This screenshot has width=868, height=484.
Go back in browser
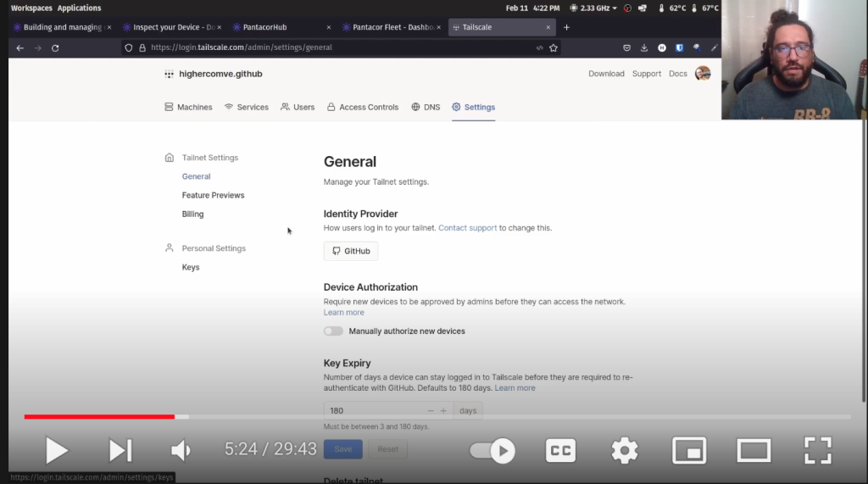20,48
